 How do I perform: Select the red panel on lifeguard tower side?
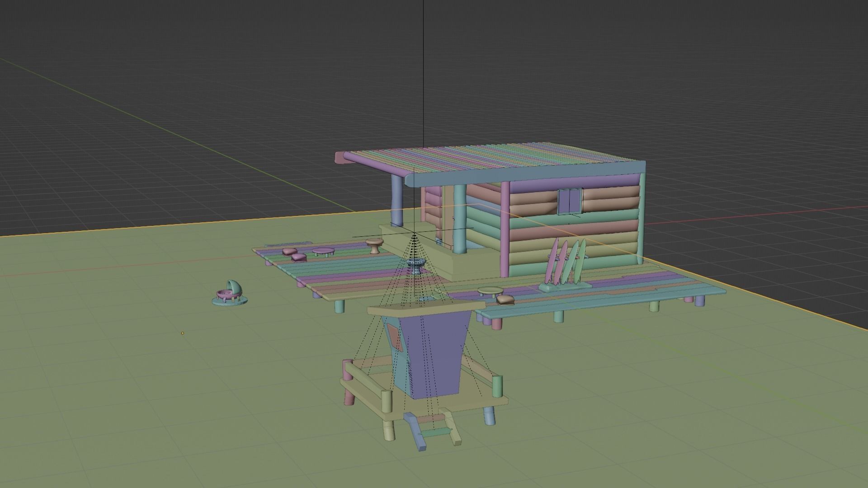pyautogui.click(x=394, y=338)
